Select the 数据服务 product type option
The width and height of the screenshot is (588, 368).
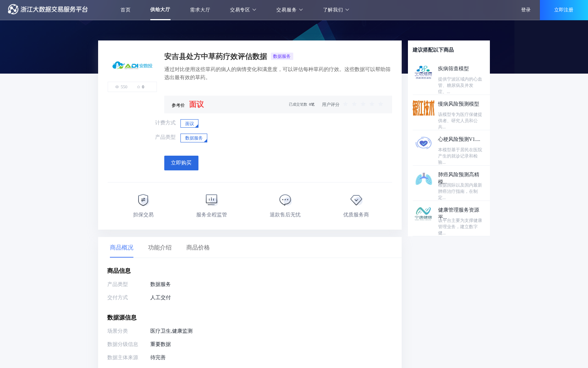pos(194,138)
